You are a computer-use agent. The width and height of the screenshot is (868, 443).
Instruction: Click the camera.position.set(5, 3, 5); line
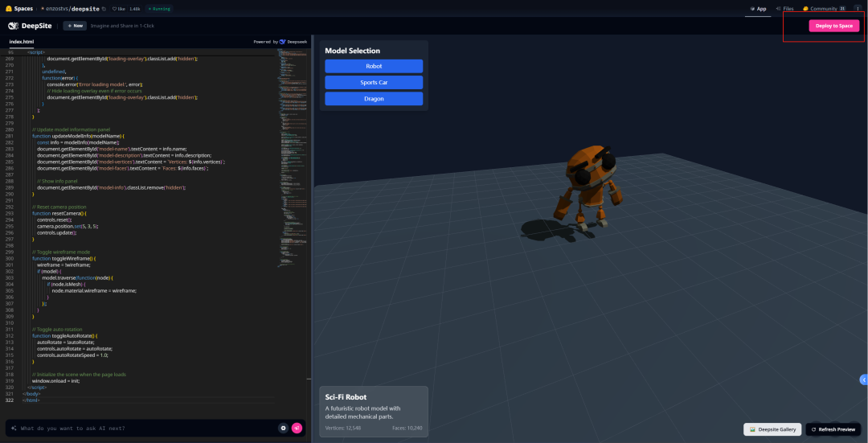pyautogui.click(x=68, y=226)
